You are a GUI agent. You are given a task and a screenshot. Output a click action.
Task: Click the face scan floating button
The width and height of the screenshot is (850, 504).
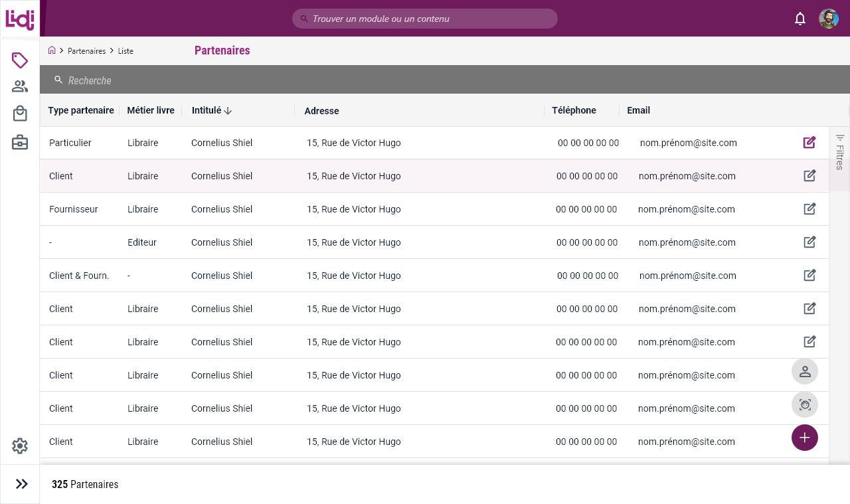(805, 404)
